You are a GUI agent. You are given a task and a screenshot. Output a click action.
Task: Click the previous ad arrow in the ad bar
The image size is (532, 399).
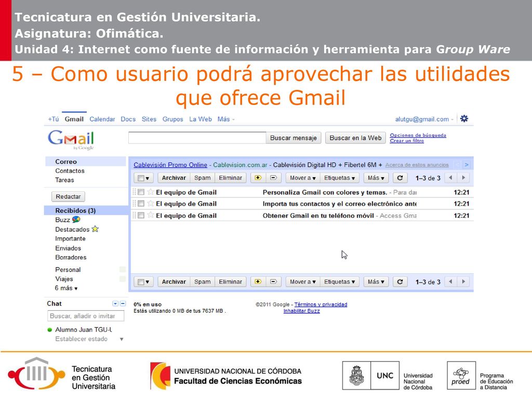458,165
